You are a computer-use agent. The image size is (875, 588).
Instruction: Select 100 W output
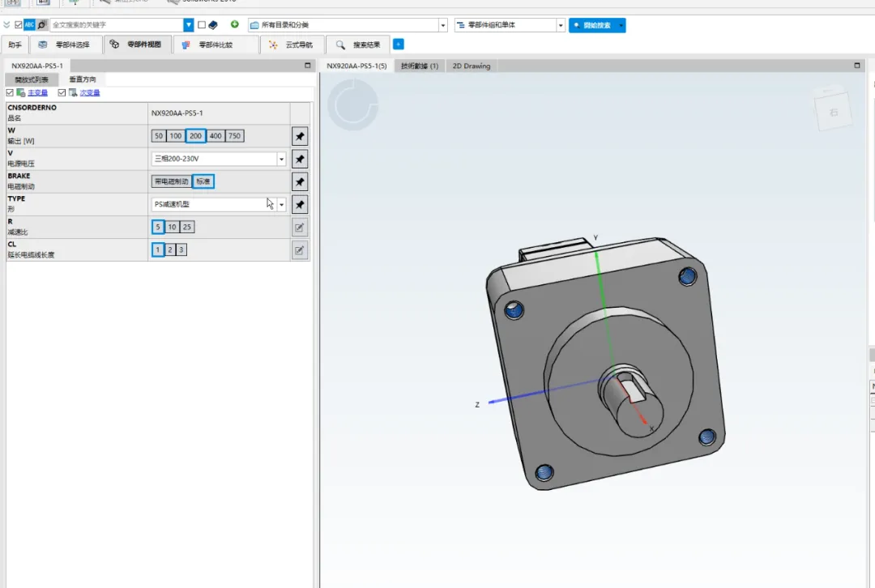(x=176, y=136)
